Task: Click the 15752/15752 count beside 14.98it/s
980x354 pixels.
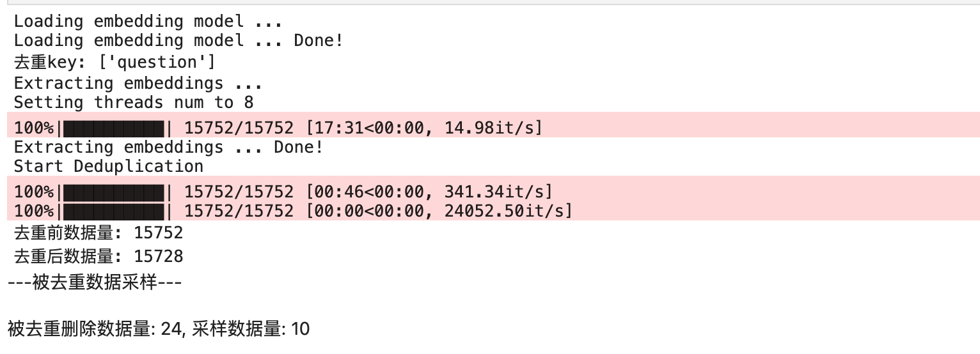Action: (239, 128)
